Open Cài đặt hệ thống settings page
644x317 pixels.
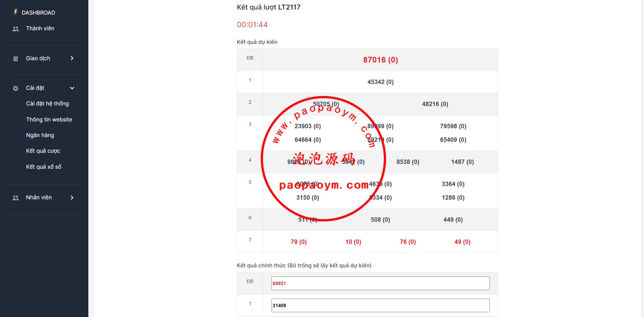(47, 104)
